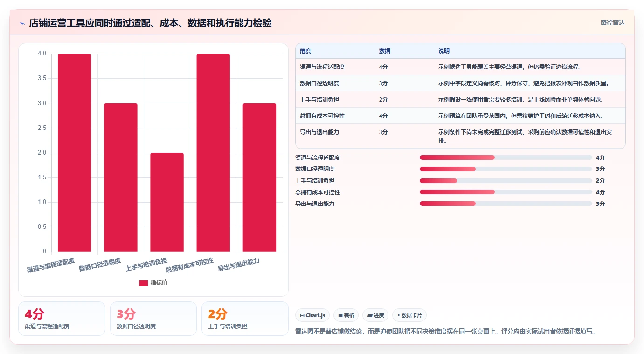Click the 4分 score in the 总拥有成本可控性 table row
The width and height of the screenshot is (644, 354).
(x=383, y=116)
